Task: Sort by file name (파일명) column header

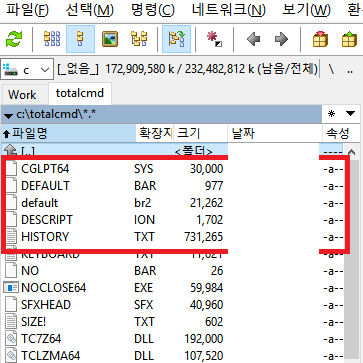Action: click(x=69, y=134)
